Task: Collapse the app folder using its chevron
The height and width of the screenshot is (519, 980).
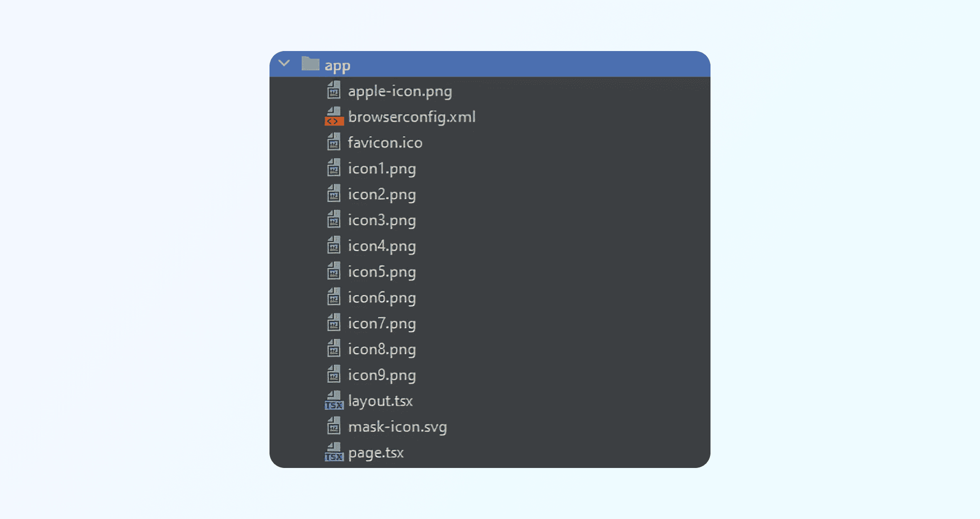Action: point(284,63)
